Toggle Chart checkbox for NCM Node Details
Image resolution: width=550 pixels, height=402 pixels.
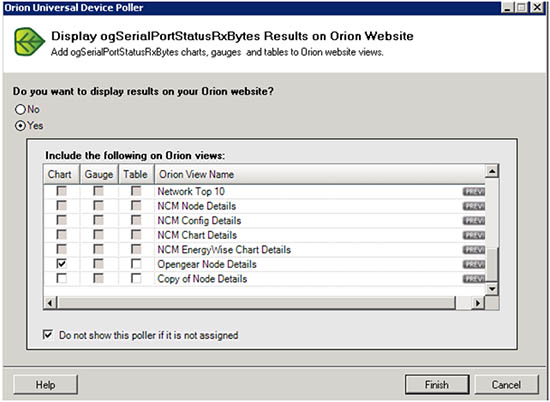tap(62, 206)
